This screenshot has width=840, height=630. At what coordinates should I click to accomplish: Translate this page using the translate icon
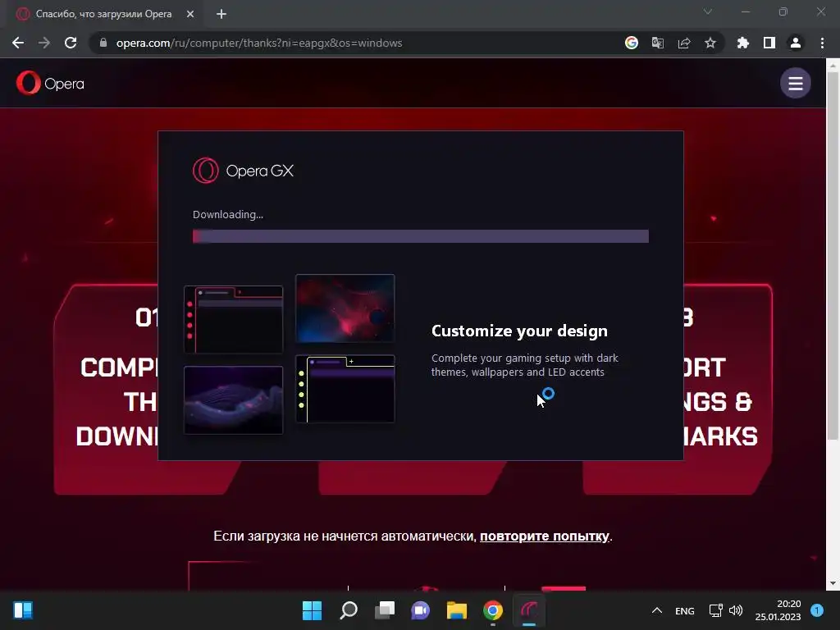[658, 43]
